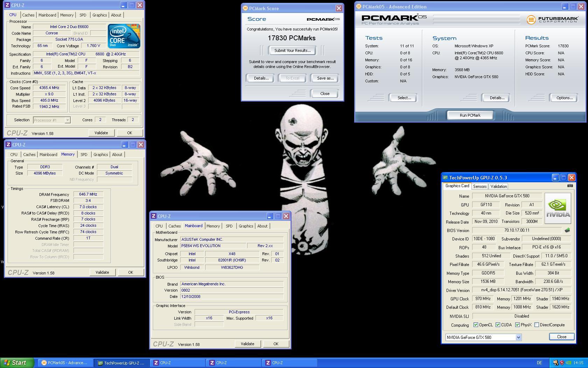Click the 17830 PCMarks score text
588x368 pixels.
292,38
